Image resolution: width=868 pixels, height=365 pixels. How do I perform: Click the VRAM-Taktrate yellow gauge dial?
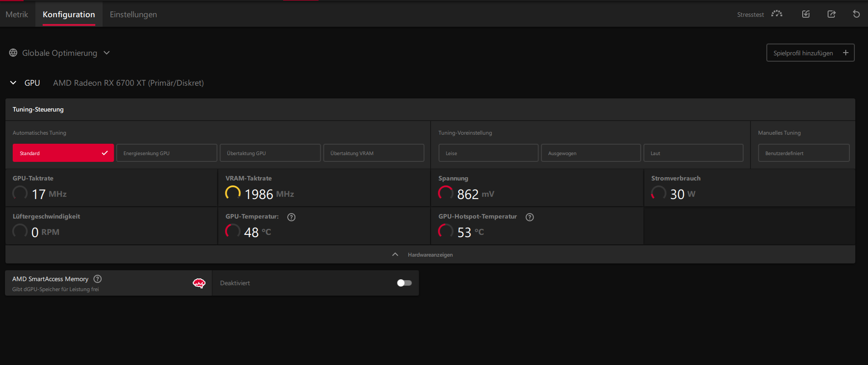(233, 193)
